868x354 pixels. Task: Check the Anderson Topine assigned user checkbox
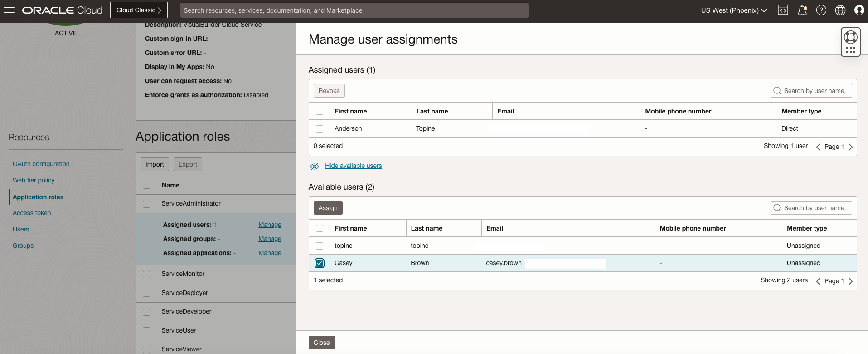[320, 128]
